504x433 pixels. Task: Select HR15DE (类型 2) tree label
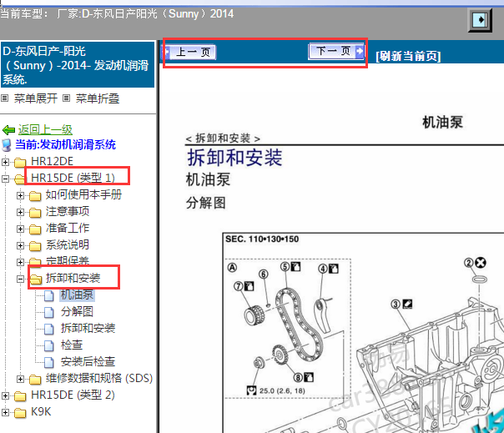(73, 395)
